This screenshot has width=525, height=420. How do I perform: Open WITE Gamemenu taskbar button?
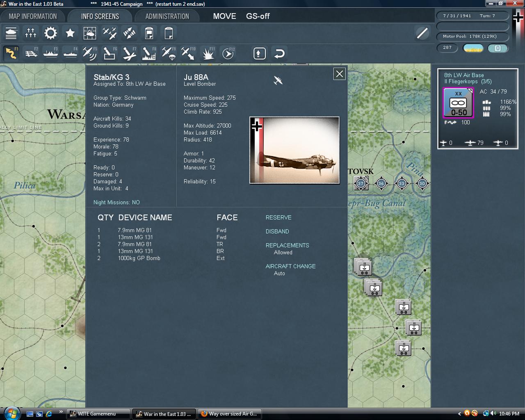98,414
